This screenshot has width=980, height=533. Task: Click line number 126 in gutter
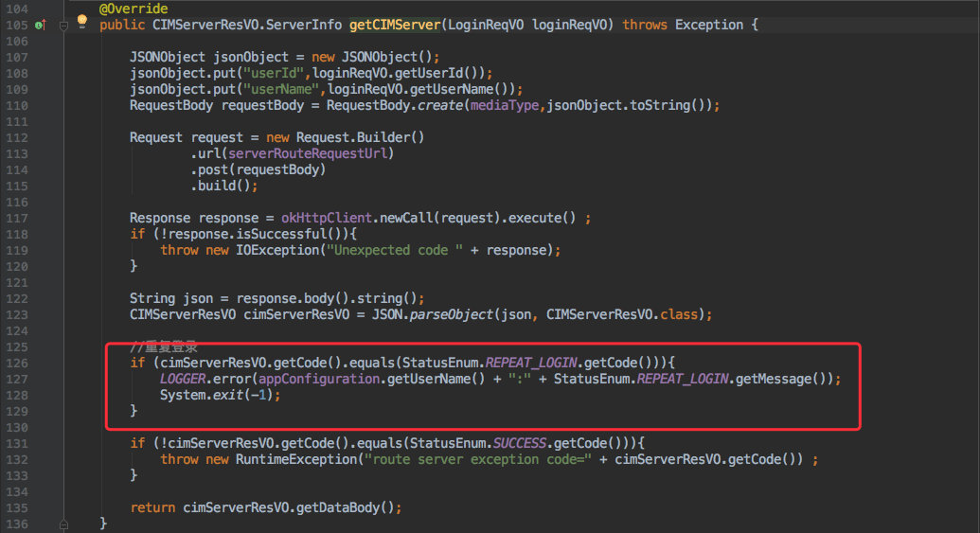pyautogui.click(x=17, y=363)
